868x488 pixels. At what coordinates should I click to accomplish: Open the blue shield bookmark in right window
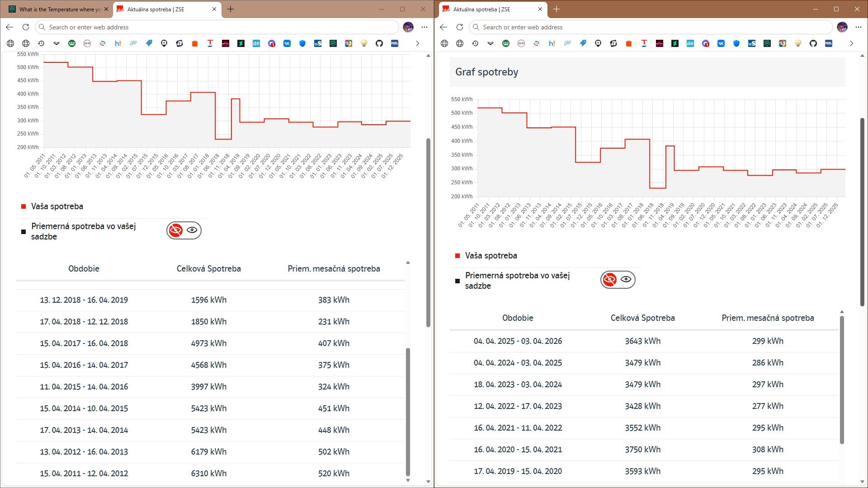point(736,43)
